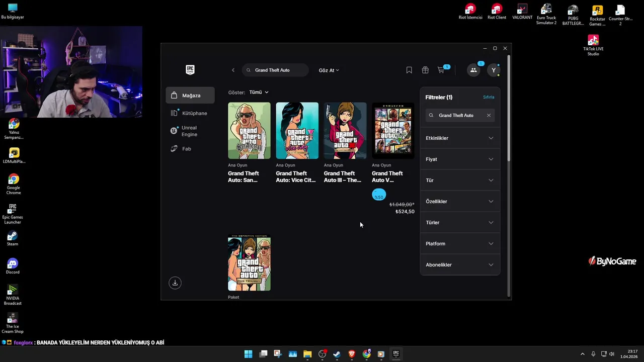The width and height of the screenshot is (644, 362).
Task: Click the Epic Games logo in sidebar
Action: click(x=190, y=70)
